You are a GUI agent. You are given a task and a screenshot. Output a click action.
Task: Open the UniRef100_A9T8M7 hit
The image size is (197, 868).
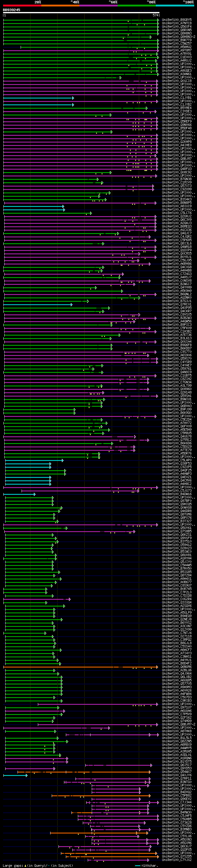pos(177,50)
